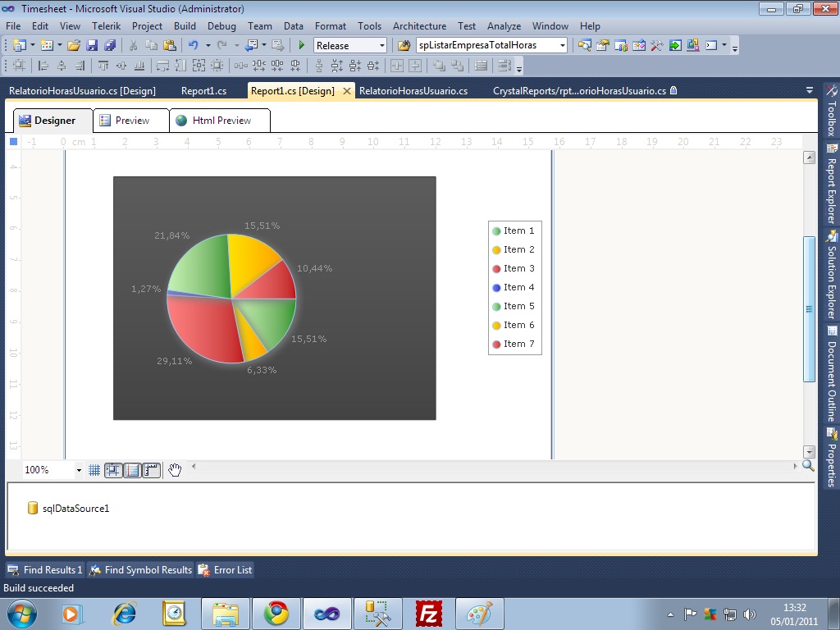Switch to the Html Preview tab

[x=221, y=121]
